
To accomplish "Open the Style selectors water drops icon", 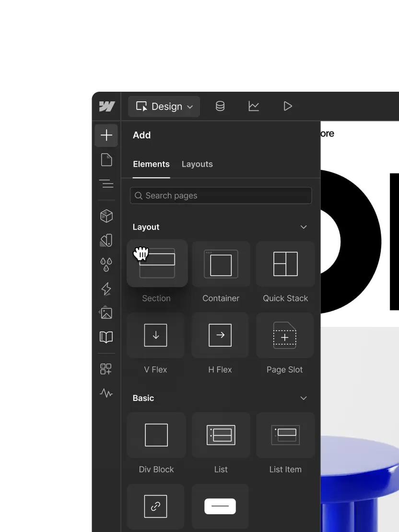I will 106,264.
